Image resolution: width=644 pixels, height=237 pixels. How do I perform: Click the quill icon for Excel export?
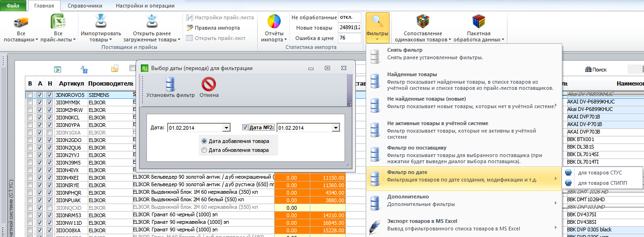[375, 227]
